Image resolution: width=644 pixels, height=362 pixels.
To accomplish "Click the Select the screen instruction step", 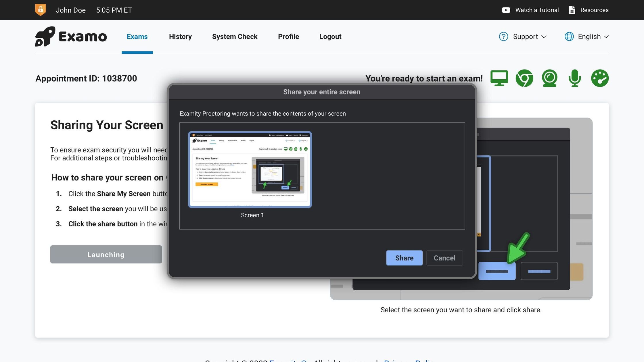I will [111, 209].
